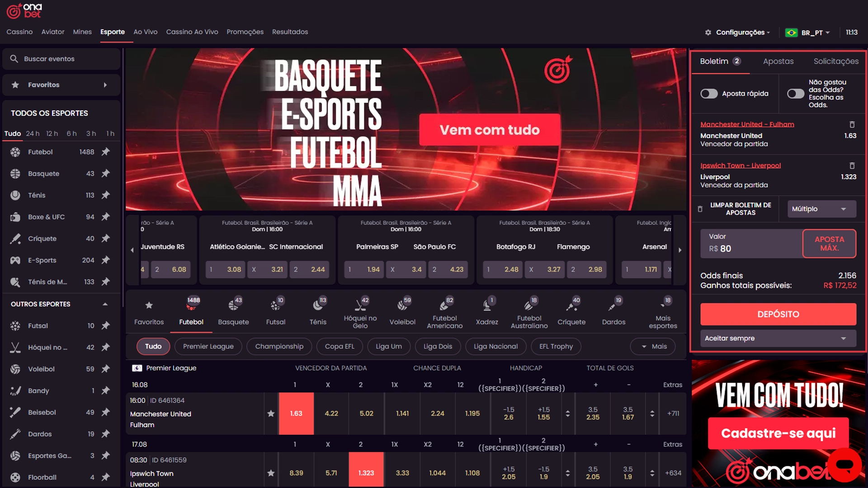Image resolution: width=868 pixels, height=488 pixels.
Task: Click the APOSTA MÁX. button
Action: (829, 244)
